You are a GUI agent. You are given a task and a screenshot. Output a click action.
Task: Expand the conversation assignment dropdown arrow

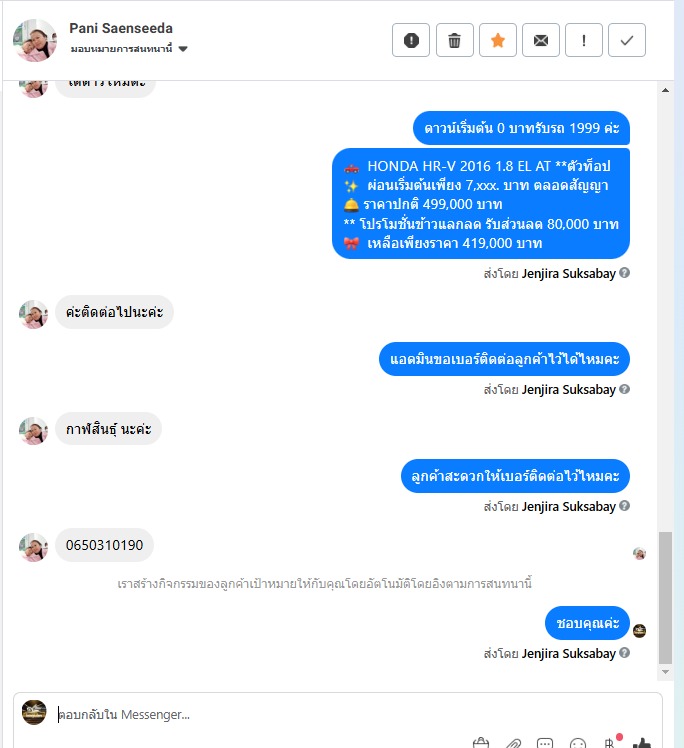pos(183,49)
